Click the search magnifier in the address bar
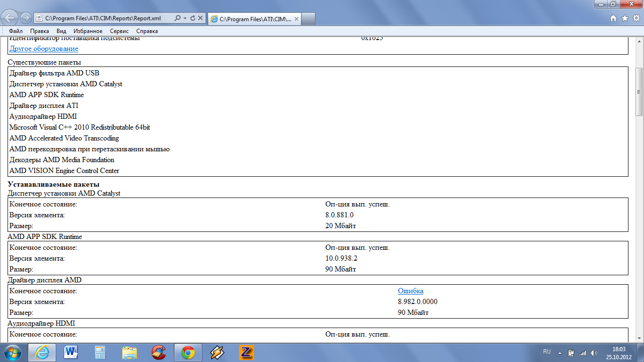644x362 pixels. click(x=177, y=18)
